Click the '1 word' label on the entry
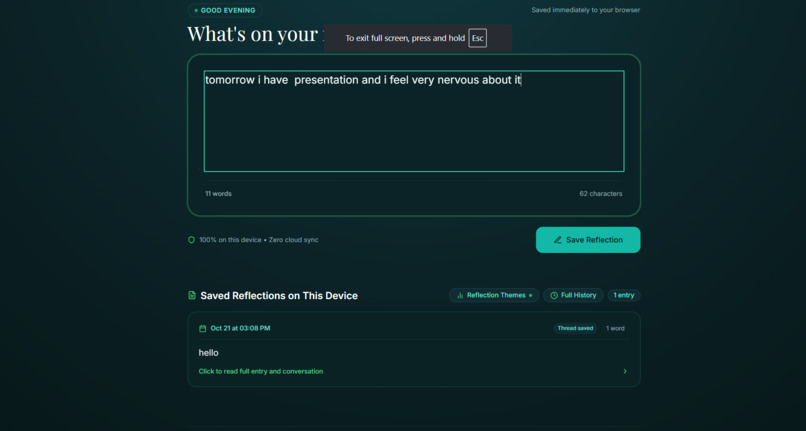 coord(615,328)
